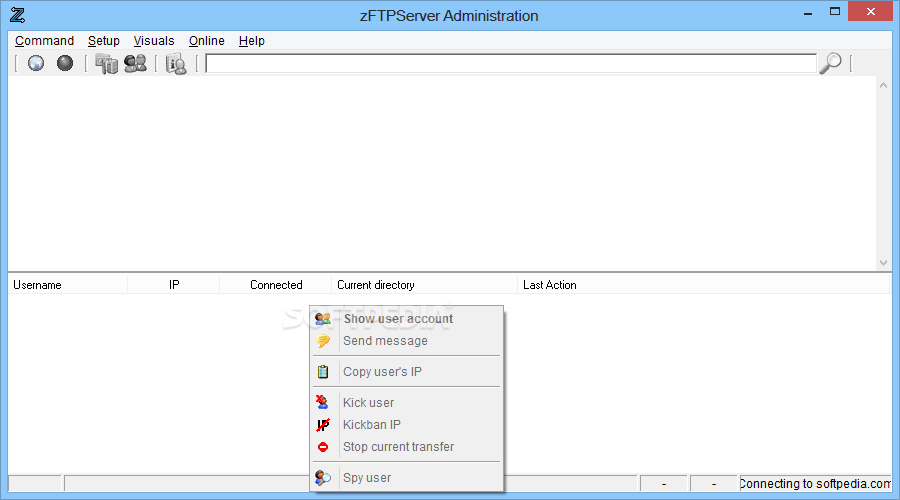Sort by the IP column header
Viewport: 900px width, 500px height.
click(173, 285)
